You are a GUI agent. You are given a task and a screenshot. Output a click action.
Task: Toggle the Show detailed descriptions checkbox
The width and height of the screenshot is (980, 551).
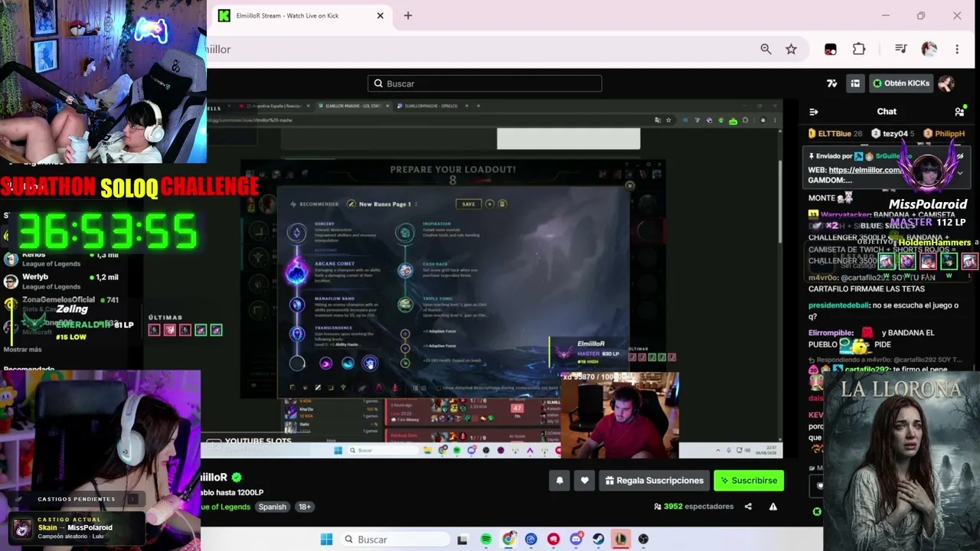tap(439, 388)
